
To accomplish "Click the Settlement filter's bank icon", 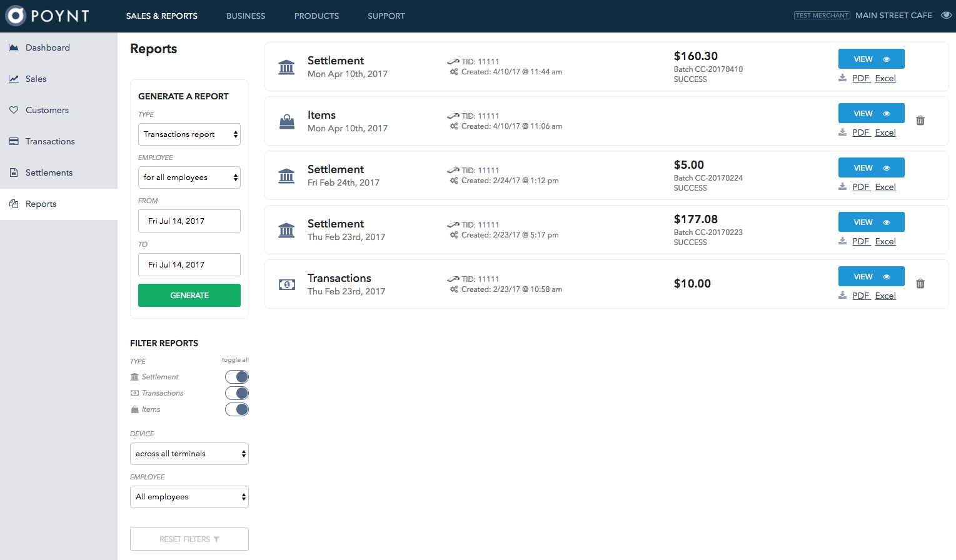I will [134, 377].
